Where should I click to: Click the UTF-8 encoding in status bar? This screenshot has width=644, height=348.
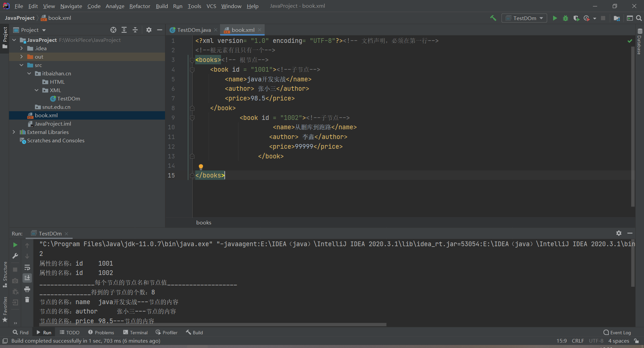[x=596, y=341]
